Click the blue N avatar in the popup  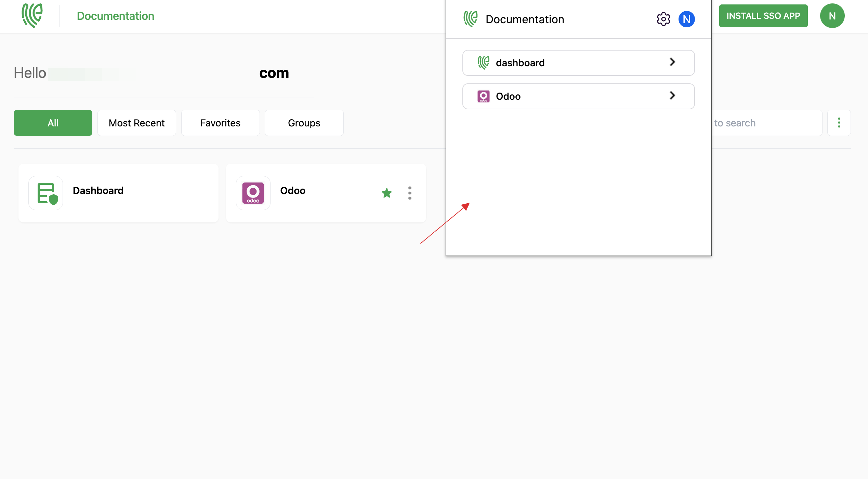click(x=687, y=19)
